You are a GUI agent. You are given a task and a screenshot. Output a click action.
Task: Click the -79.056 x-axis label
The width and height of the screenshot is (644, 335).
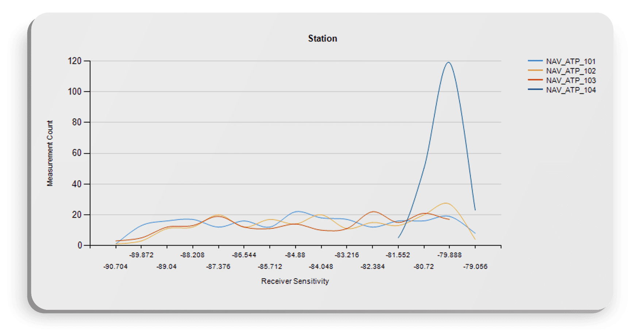tap(475, 267)
